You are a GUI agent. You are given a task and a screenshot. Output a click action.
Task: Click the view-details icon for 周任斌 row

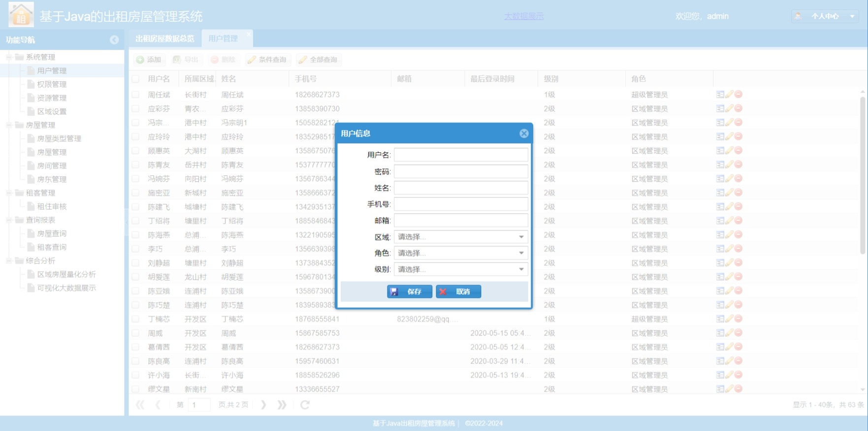click(720, 94)
